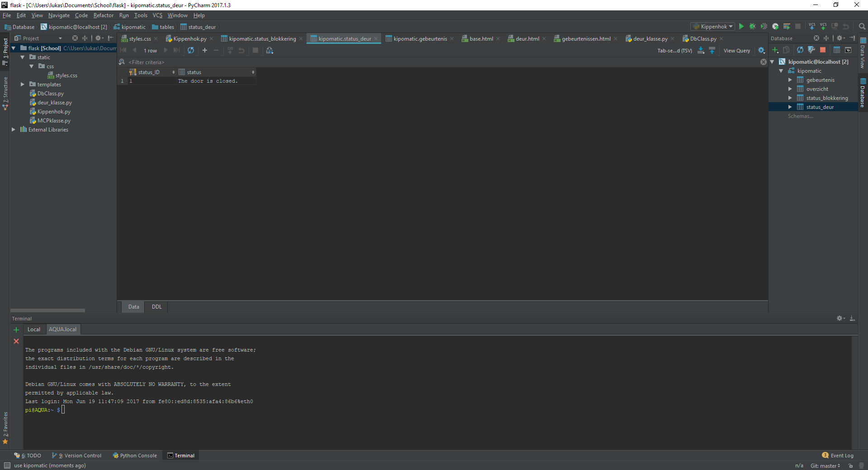Toggle the Favorites tool window stripe
This screenshot has height=470, width=868.
(x=5, y=428)
